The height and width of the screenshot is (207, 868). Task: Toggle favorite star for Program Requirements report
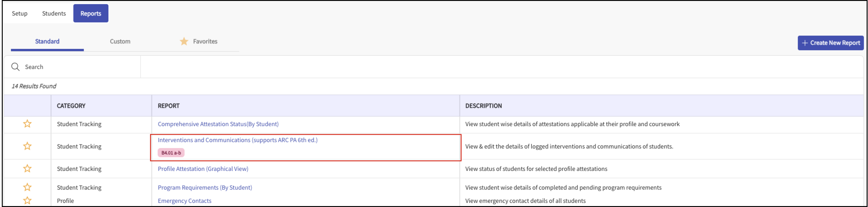click(x=27, y=187)
